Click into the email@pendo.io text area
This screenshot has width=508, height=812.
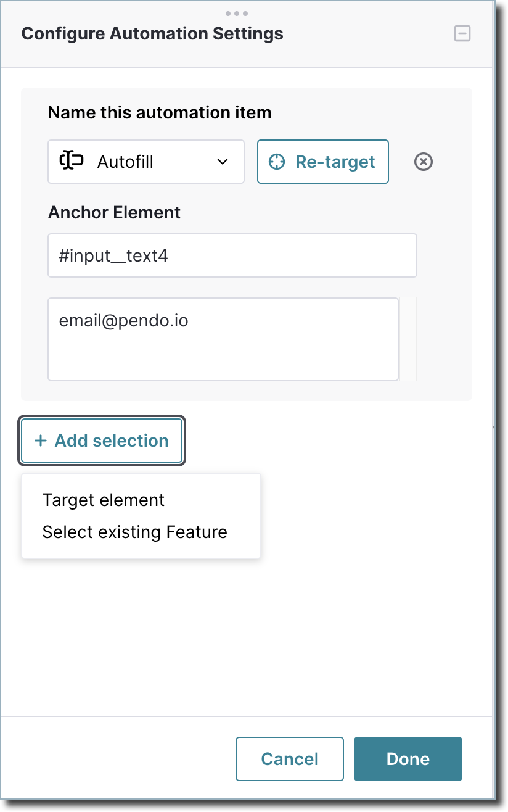pyautogui.click(x=223, y=339)
